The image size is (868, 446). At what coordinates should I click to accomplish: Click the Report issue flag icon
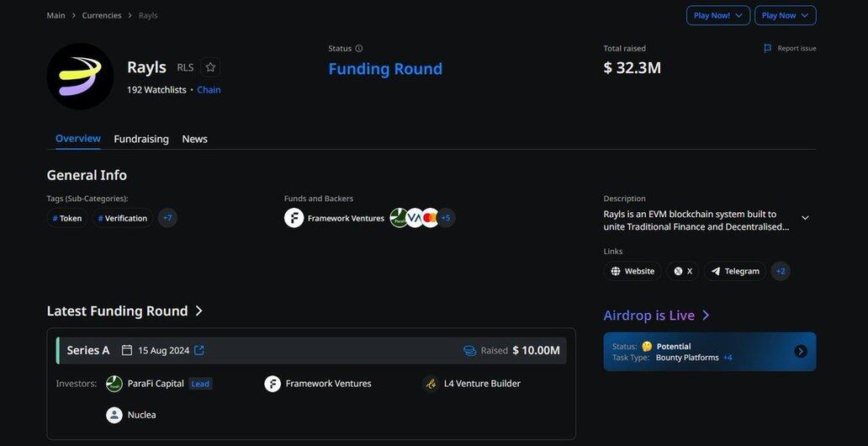click(x=768, y=49)
